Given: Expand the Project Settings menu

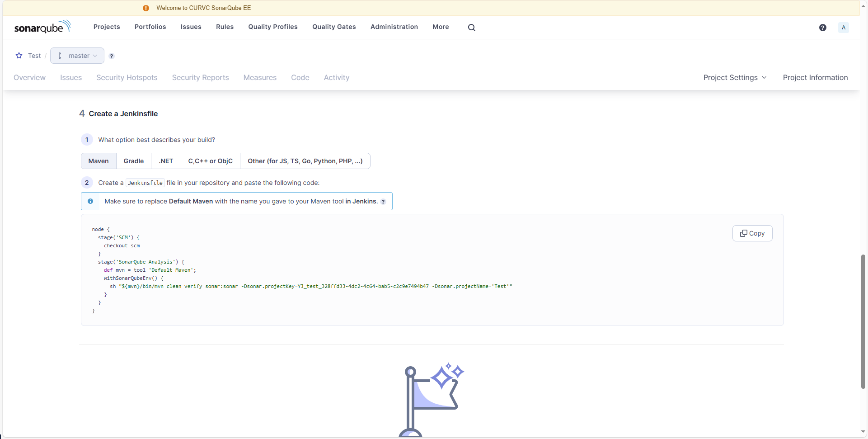Looking at the screenshot, I should (735, 77).
